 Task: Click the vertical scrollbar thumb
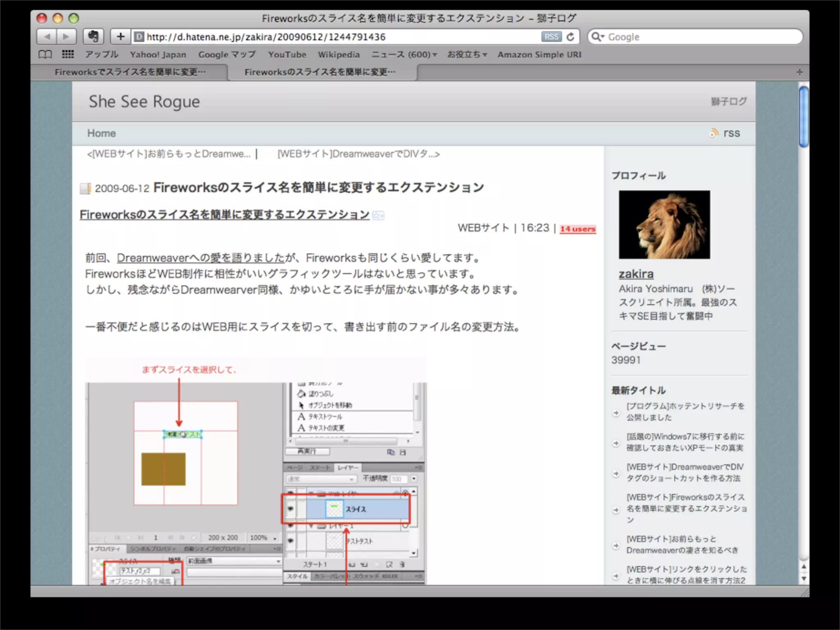click(x=803, y=117)
